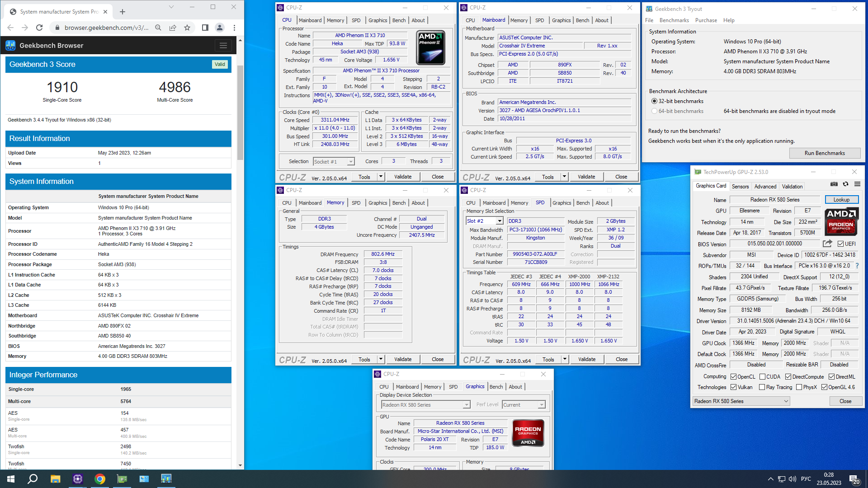This screenshot has height=488, width=868.
Task: Switch to GPU-Z taskbar icon
Action: click(x=122, y=479)
